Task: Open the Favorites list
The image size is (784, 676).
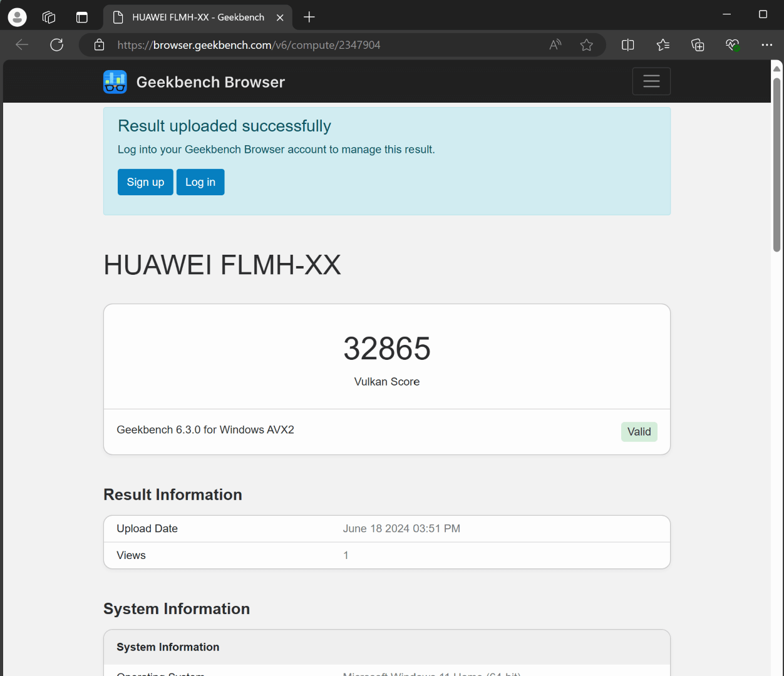Action: tap(663, 44)
